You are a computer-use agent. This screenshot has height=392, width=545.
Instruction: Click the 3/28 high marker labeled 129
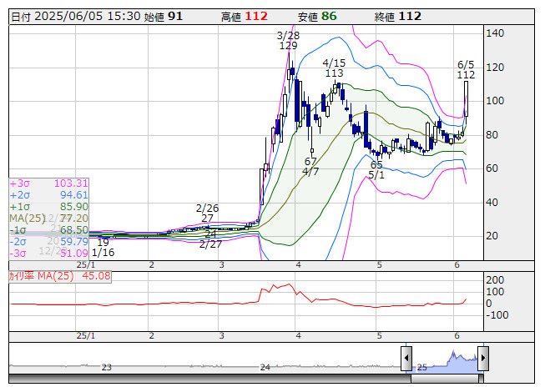[288, 41]
